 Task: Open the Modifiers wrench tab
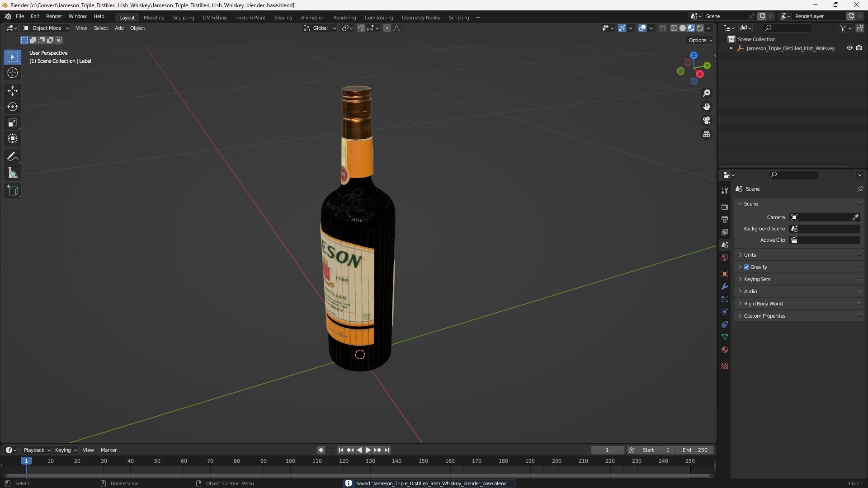point(725,286)
